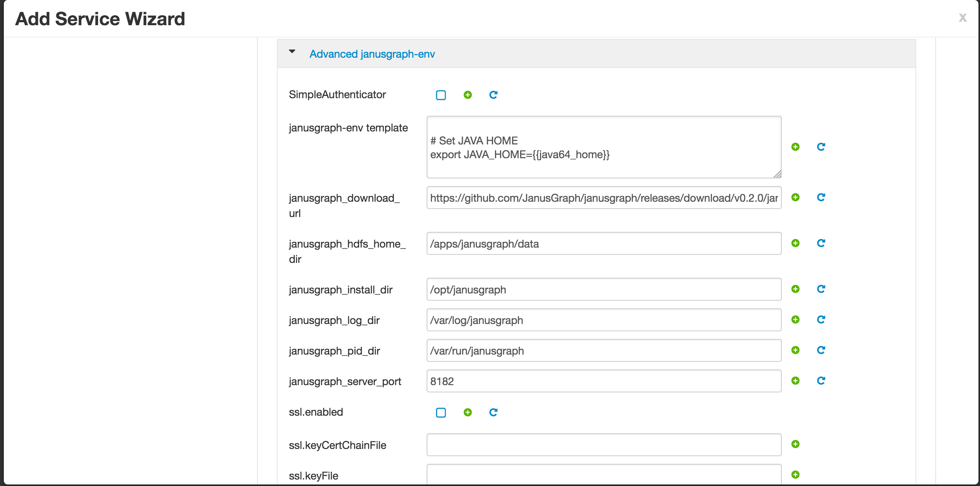This screenshot has width=980, height=486.
Task: Click the /var/log/janusgraph field
Action: coord(604,320)
